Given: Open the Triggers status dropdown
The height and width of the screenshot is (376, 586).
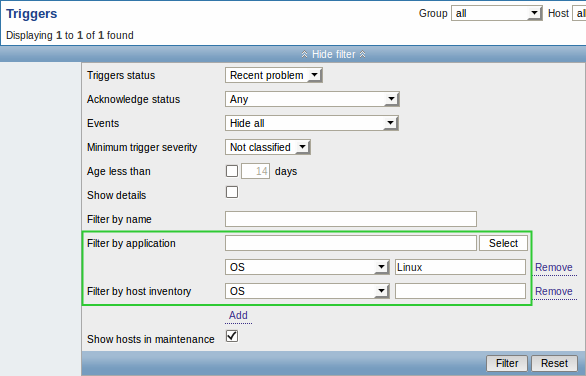Looking at the screenshot, I should [x=274, y=75].
